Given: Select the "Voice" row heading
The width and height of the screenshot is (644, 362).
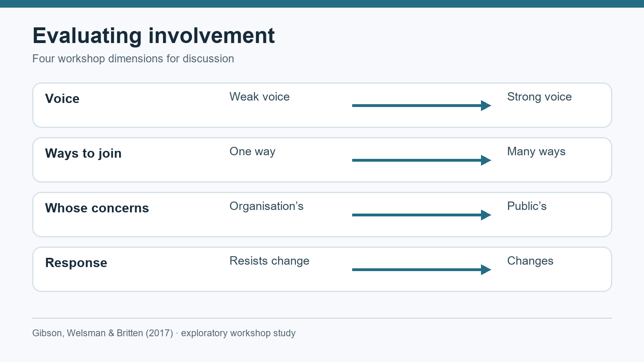Looking at the screenshot, I should (62, 99).
